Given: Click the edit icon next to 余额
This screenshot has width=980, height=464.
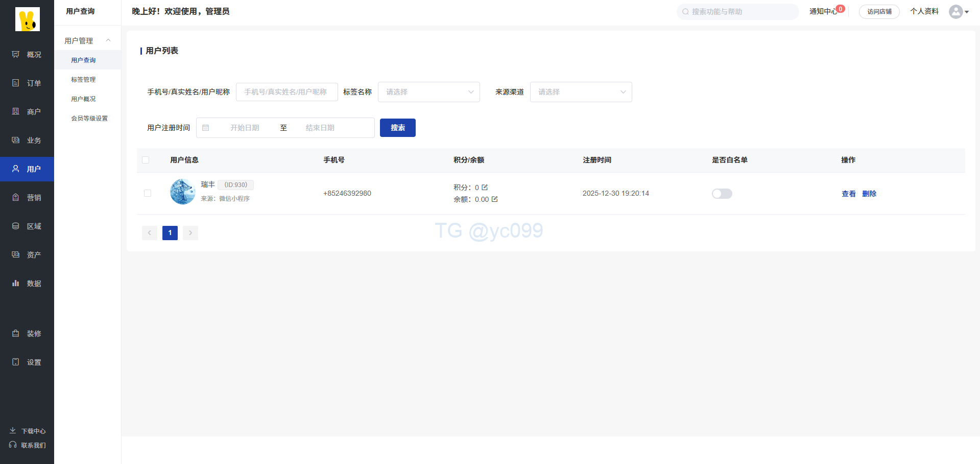Looking at the screenshot, I should coord(494,199).
